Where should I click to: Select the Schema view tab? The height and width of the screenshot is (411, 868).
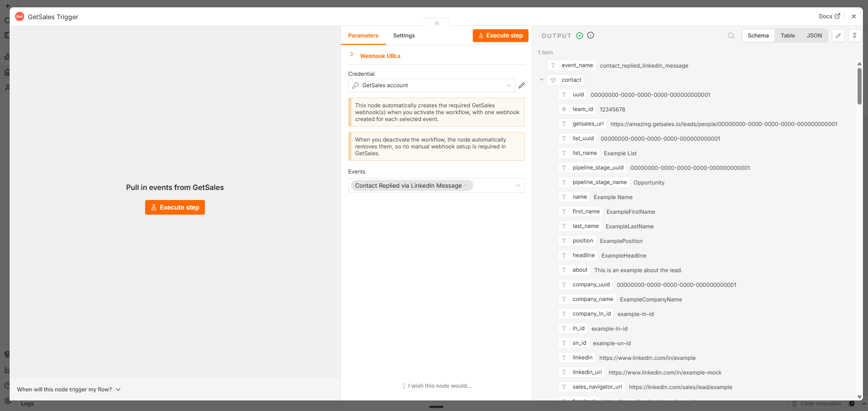(x=758, y=36)
